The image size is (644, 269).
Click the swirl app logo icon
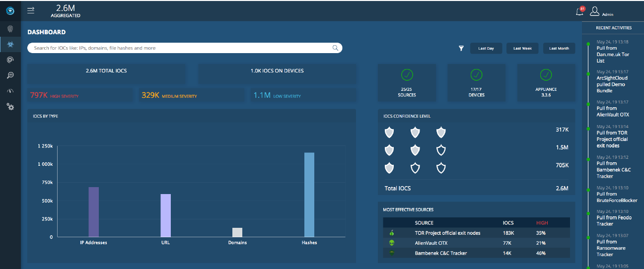click(x=10, y=10)
